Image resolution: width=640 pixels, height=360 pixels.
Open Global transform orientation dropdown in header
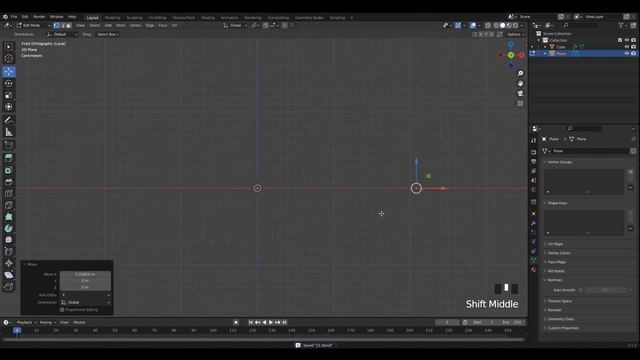pos(236,25)
